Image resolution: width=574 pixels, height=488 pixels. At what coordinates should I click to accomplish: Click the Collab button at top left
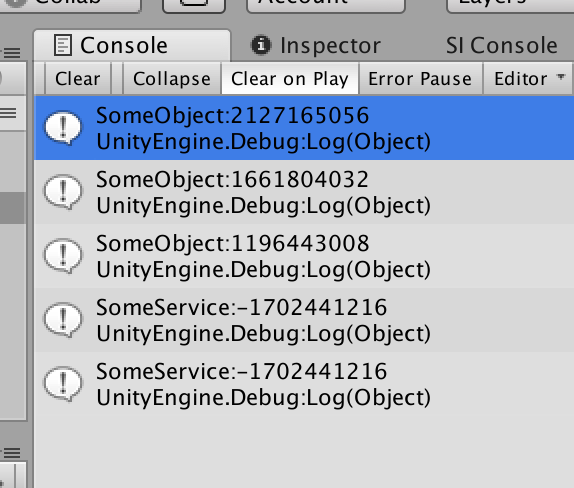(70, 5)
